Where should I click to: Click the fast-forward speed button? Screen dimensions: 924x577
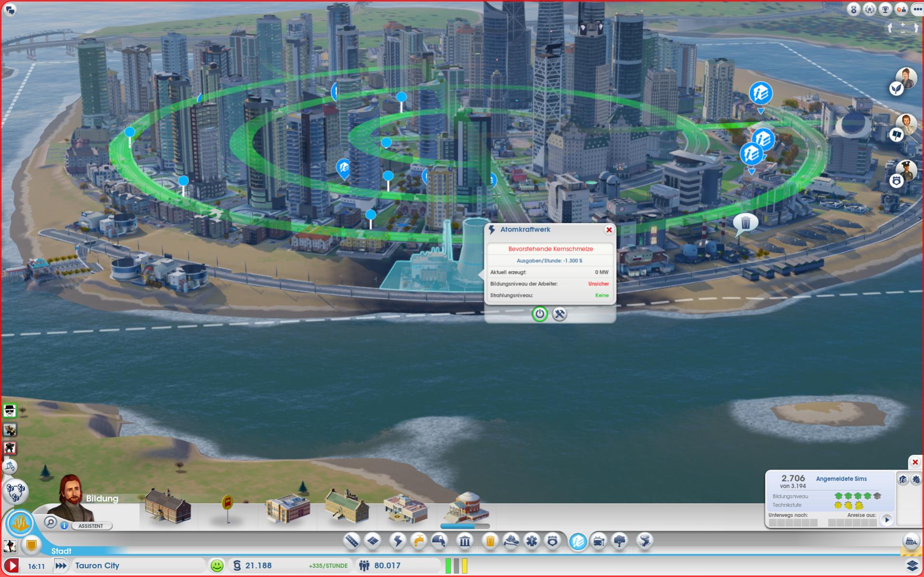point(61,565)
